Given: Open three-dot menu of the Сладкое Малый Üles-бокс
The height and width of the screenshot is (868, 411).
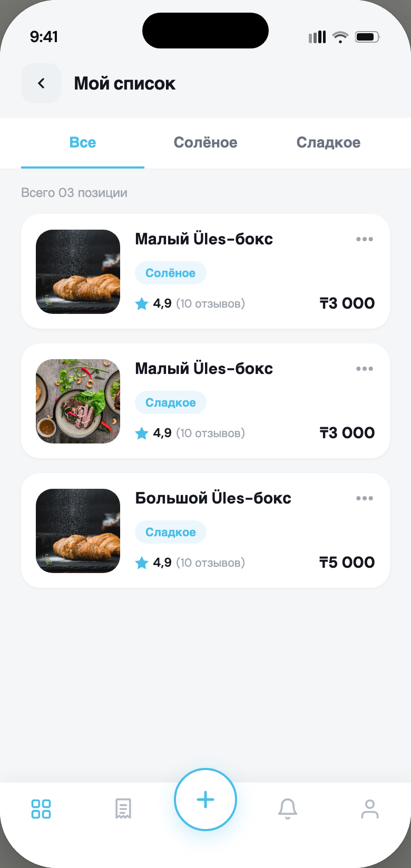Looking at the screenshot, I should pos(365,369).
